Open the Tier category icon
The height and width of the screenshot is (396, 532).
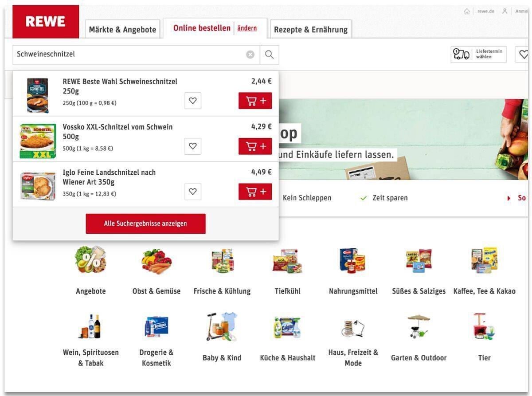point(484,326)
